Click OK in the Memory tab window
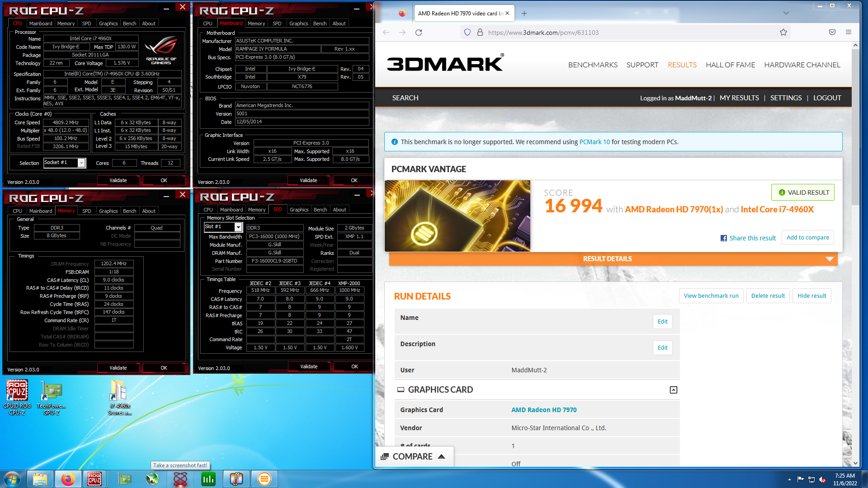The image size is (868, 488). coord(164,368)
